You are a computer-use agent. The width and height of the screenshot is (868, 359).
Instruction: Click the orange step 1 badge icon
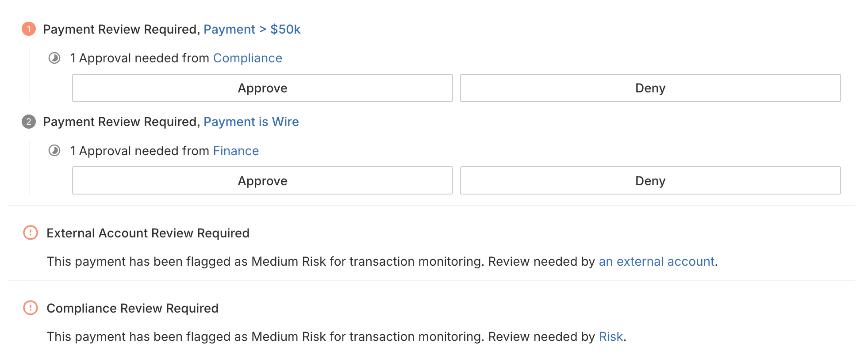point(29,29)
